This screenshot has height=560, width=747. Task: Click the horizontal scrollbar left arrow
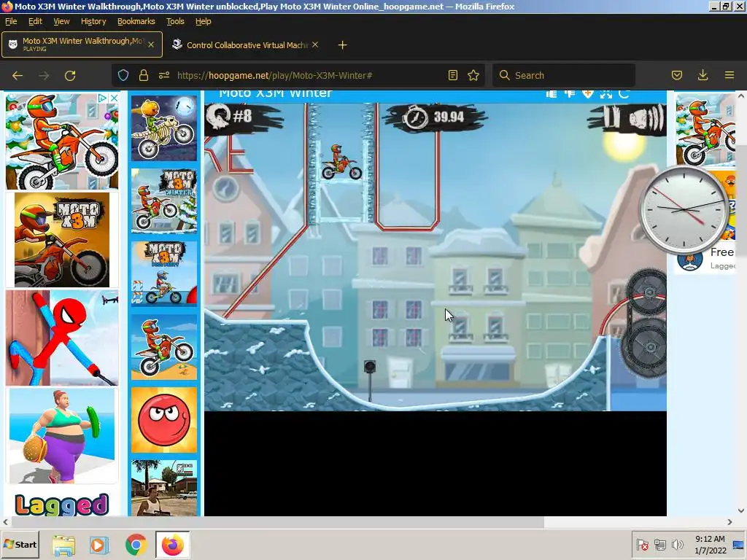(5, 522)
